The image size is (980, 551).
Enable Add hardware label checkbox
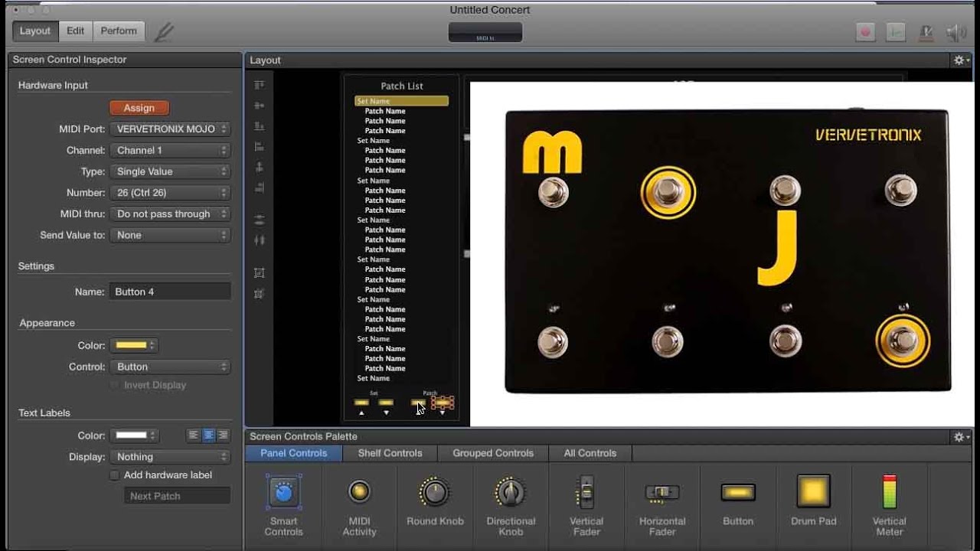[115, 475]
